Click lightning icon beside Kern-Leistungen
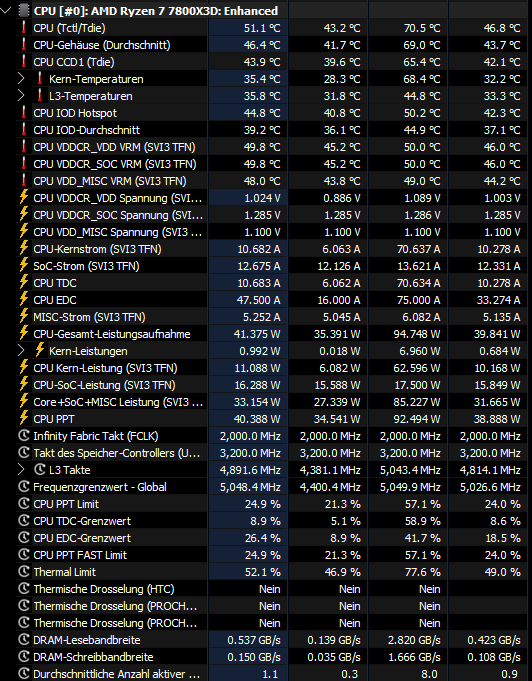This screenshot has width=532, height=681. pyautogui.click(x=40, y=350)
